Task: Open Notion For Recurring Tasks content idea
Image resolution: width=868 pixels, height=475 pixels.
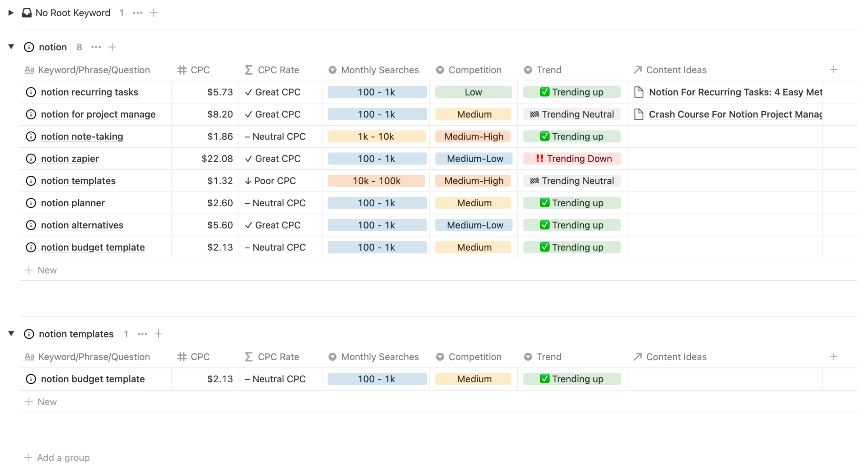Action: (735, 92)
